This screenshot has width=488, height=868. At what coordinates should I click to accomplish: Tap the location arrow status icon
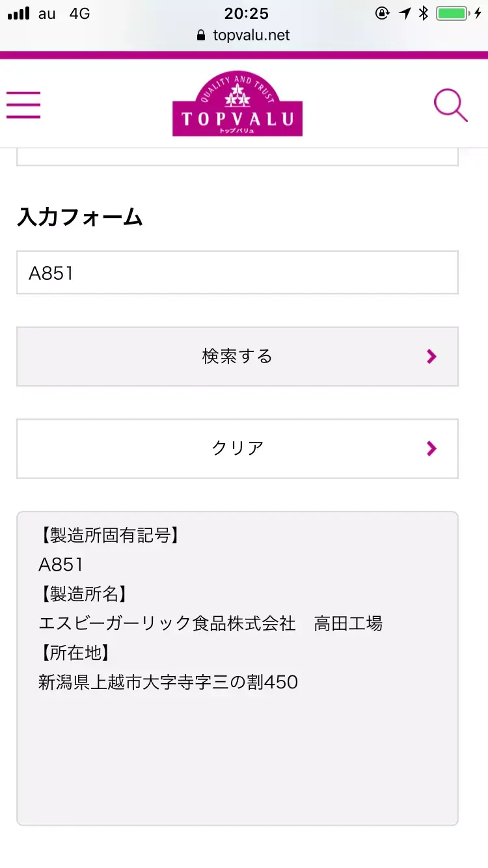(x=405, y=14)
